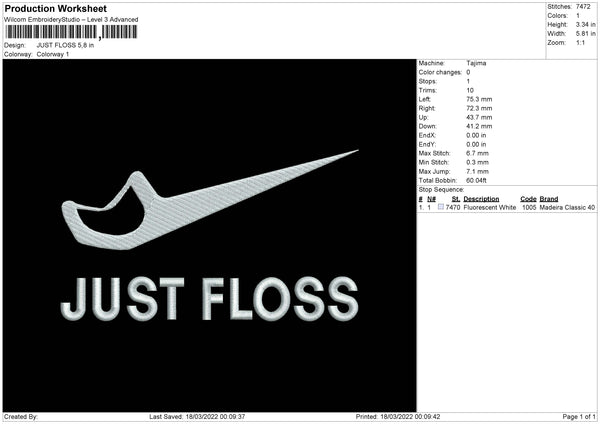600x424 pixels.
Task: Click the EndX label
Action: point(427,135)
